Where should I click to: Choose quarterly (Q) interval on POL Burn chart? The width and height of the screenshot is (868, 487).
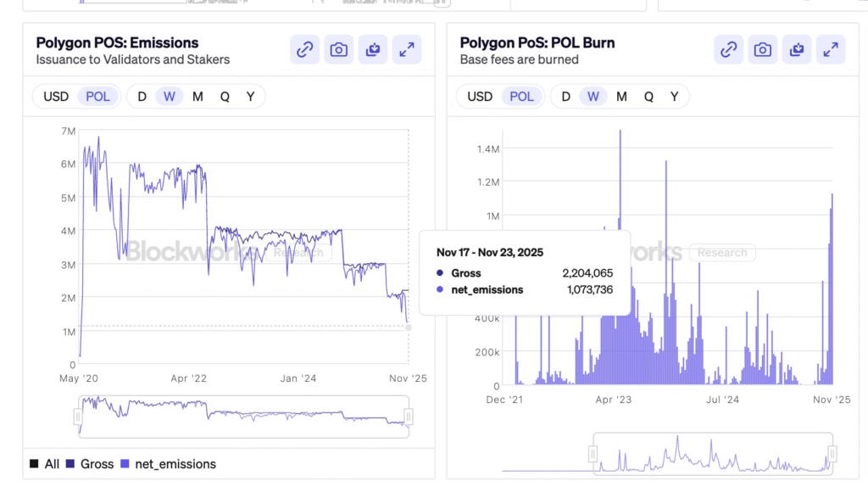point(648,97)
